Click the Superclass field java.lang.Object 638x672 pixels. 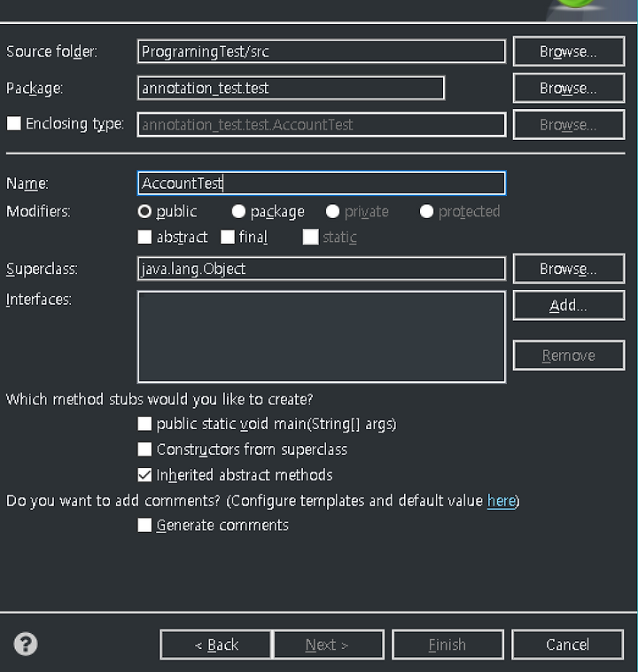(x=322, y=269)
